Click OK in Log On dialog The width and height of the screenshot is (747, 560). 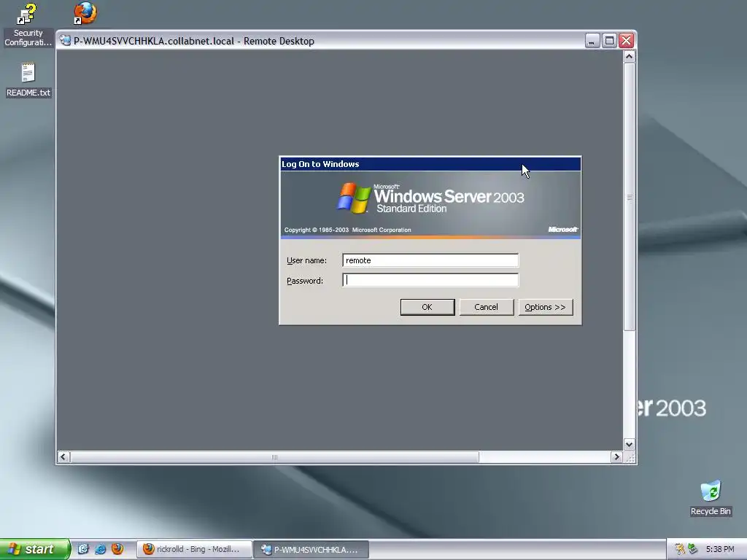427,307
